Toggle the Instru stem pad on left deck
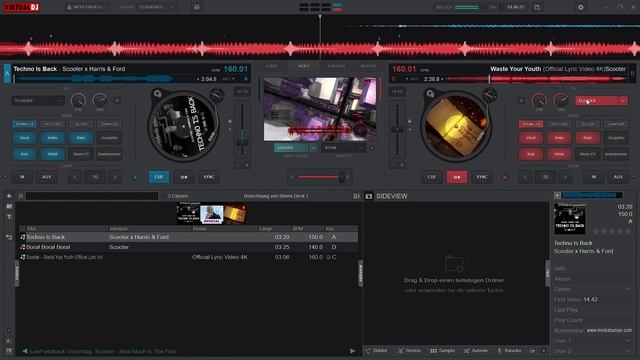Viewport: 640px width, 360px height. pyautogui.click(x=53, y=138)
